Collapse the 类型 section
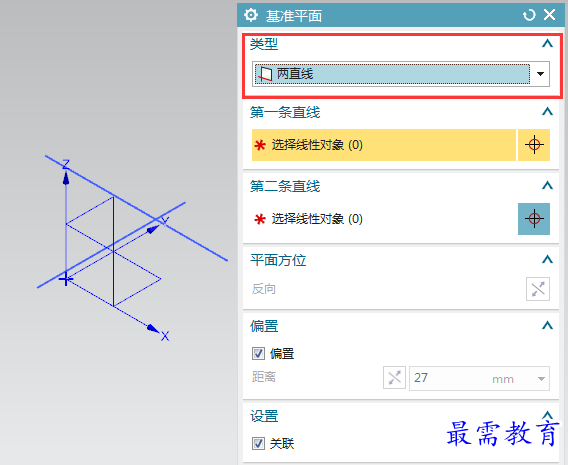 [x=547, y=44]
